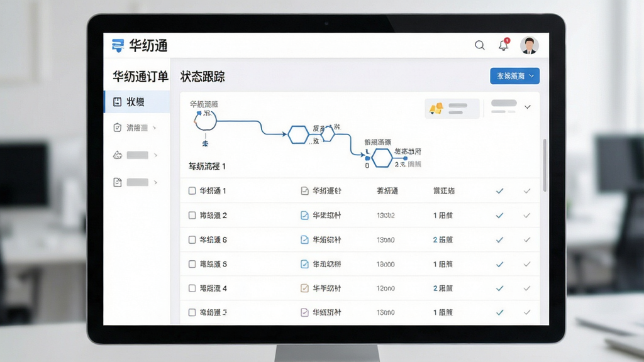Click the cloud icon in the sidebar
The height and width of the screenshot is (362, 644).
click(118, 155)
